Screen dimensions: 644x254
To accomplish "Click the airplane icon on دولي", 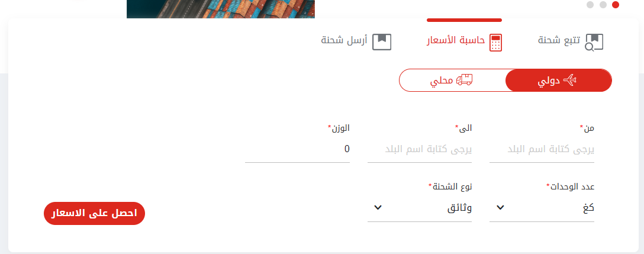I will (x=570, y=81).
